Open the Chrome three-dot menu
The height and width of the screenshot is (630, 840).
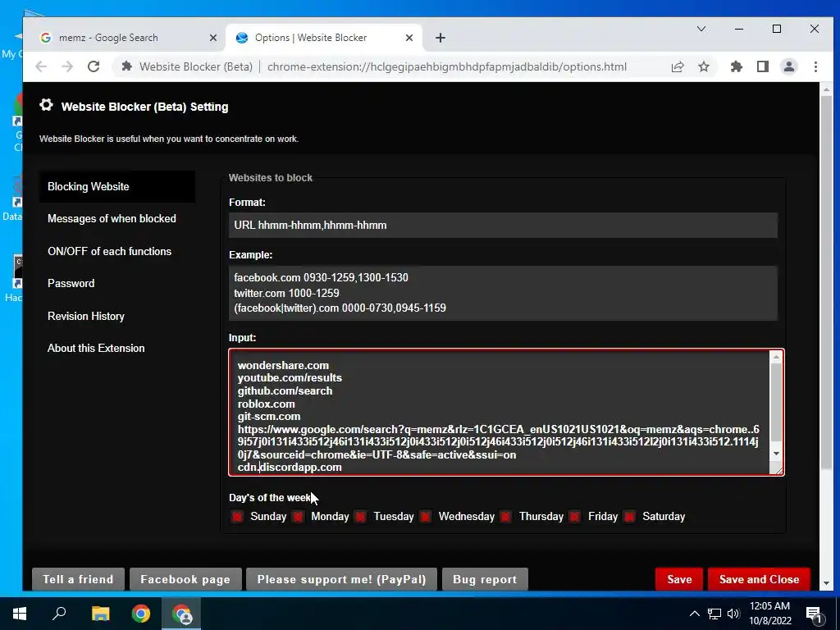815,66
